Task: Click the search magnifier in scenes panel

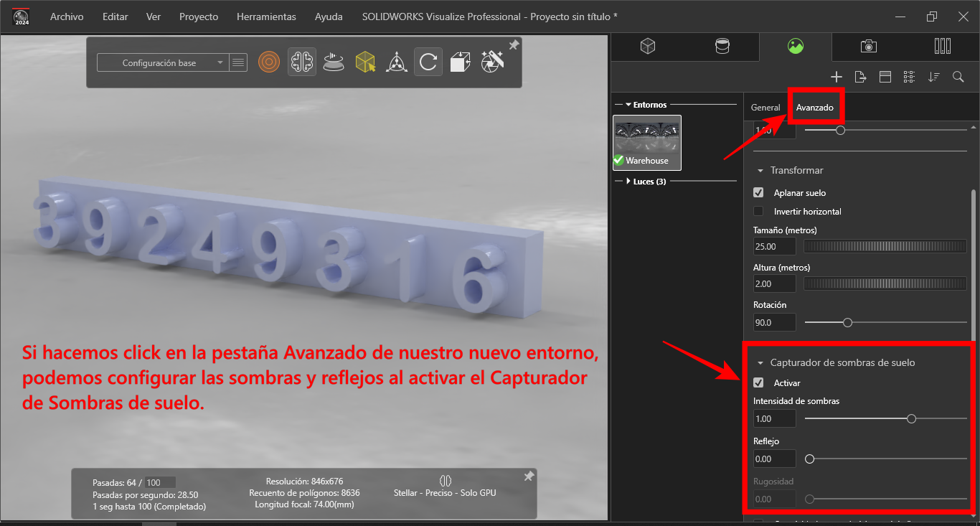Action: pos(958,77)
